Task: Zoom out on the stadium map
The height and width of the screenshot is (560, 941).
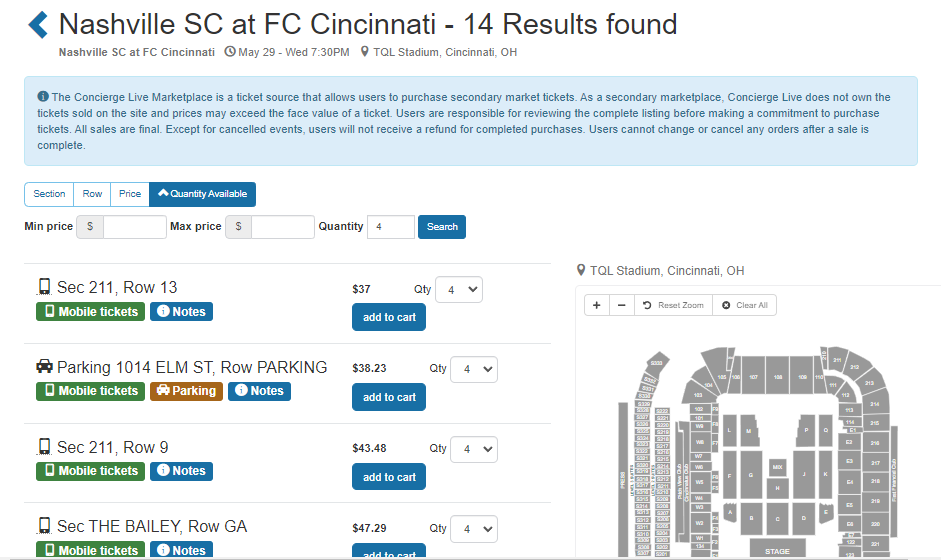Action: (621, 305)
